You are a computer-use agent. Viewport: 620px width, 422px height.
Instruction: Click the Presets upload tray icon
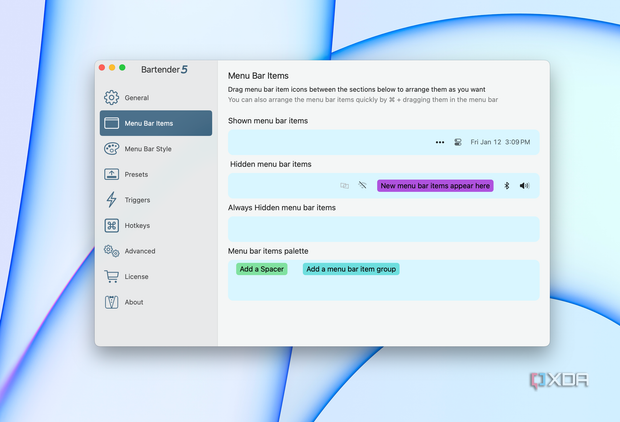click(112, 174)
